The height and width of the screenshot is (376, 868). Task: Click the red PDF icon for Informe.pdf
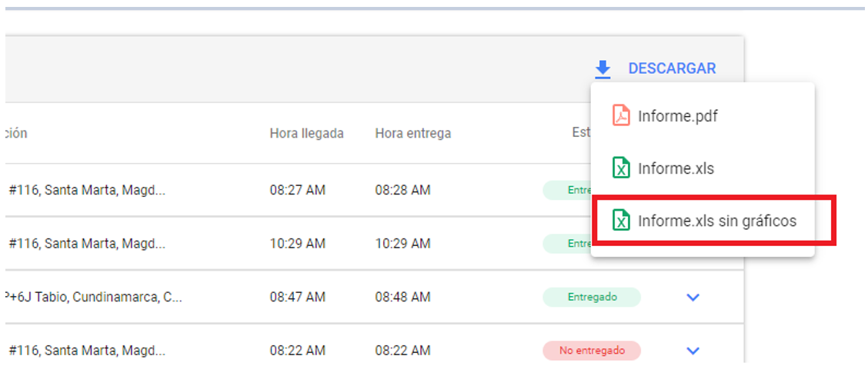tap(620, 116)
